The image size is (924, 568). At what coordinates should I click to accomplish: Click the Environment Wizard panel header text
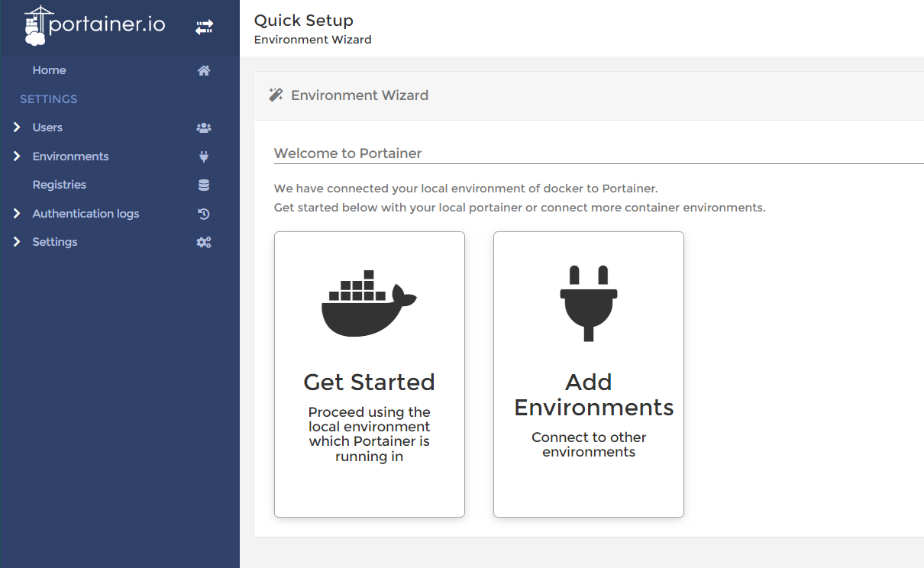pos(360,95)
